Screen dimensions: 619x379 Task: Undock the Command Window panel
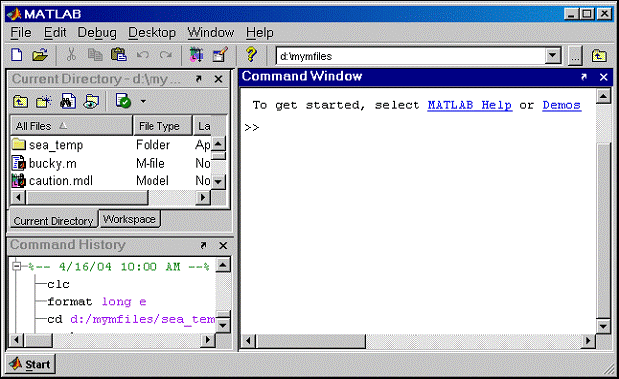tap(584, 77)
